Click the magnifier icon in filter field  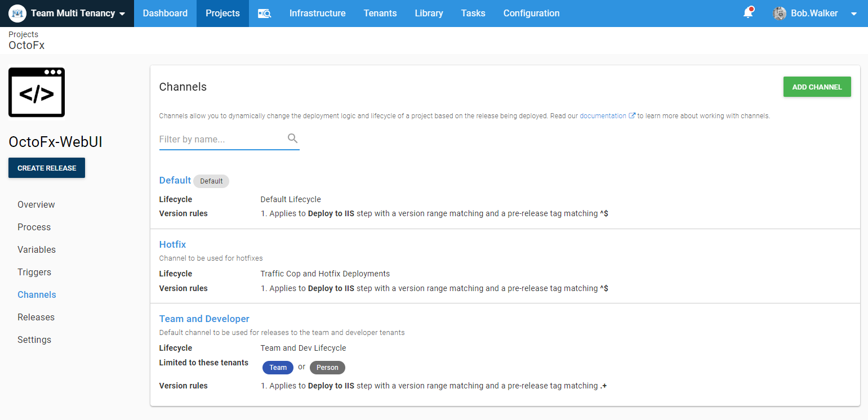click(292, 138)
